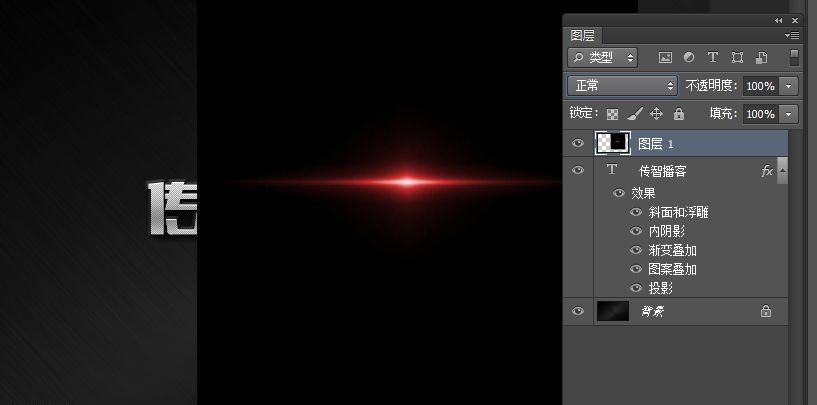Hide the 斜面和浮雕 effect
This screenshot has height=405, width=817.
[x=636, y=212]
